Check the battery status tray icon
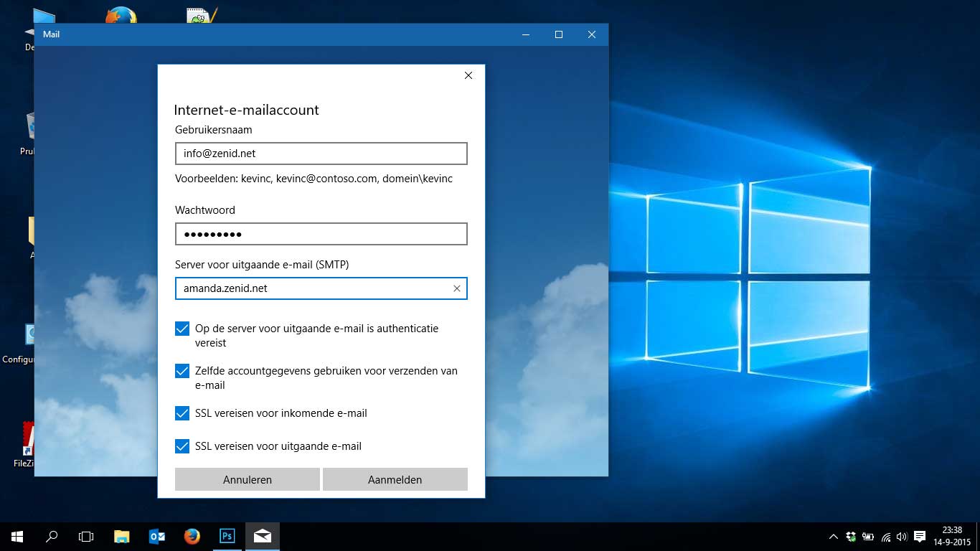980x551 pixels. coord(868,537)
